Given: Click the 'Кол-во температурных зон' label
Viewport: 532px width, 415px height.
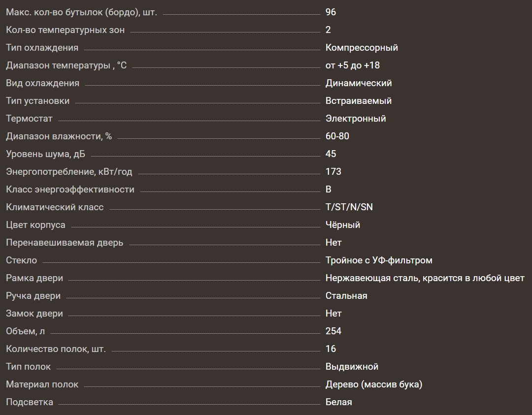Looking at the screenshot, I should (65, 30).
